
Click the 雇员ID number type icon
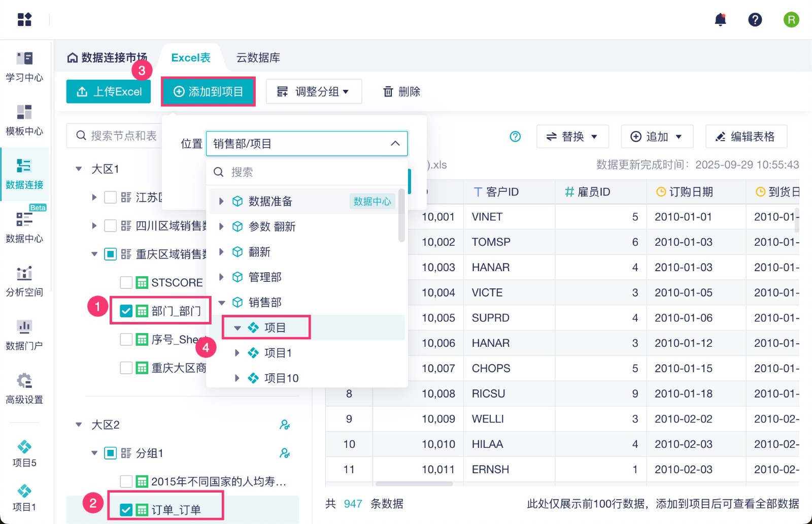[569, 192]
